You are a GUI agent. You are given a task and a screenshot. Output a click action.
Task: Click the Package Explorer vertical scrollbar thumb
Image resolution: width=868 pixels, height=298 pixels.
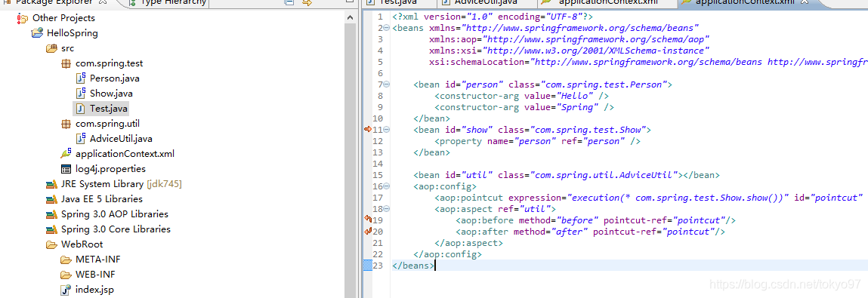tap(350, 161)
